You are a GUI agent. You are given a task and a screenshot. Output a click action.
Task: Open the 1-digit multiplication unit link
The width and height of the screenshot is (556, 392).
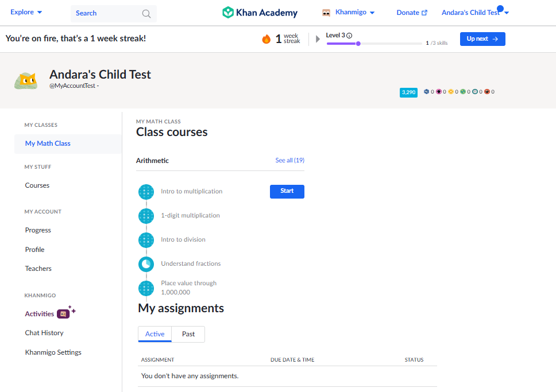191,215
